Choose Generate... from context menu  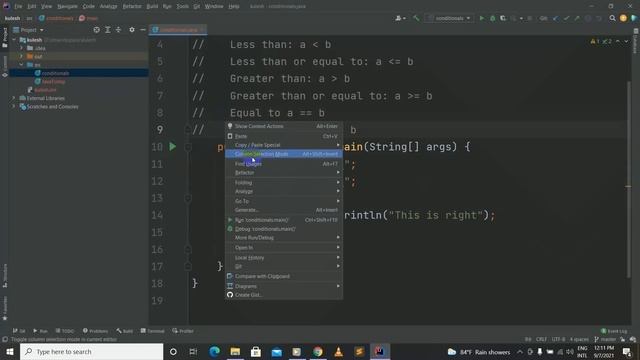(x=284, y=210)
